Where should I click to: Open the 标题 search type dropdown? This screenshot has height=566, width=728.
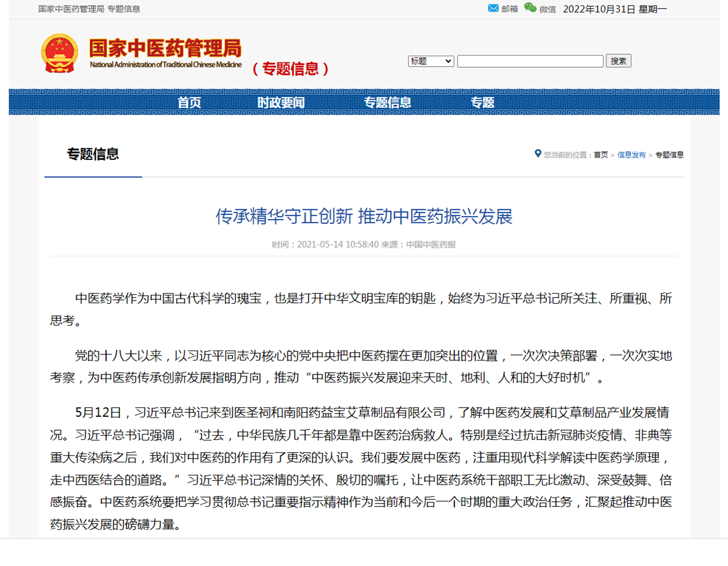(x=431, y=61)
